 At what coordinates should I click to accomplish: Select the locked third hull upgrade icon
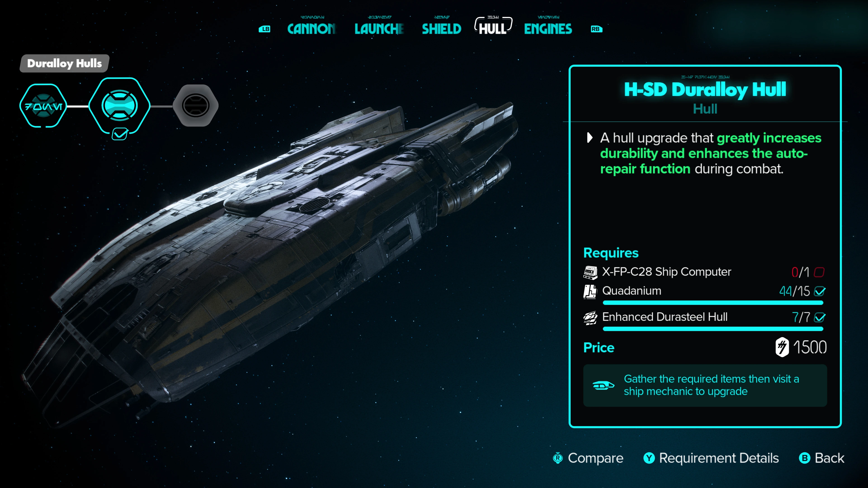coord(196,106)
